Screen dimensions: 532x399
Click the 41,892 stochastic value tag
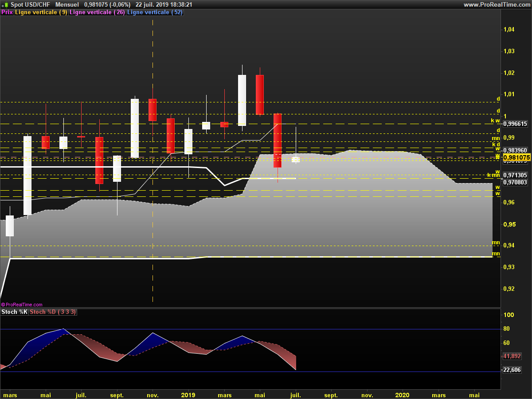512,356
